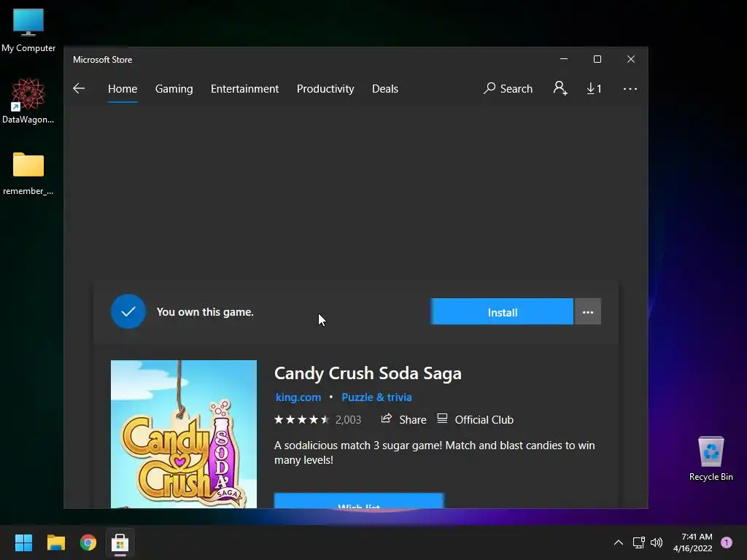The width and height of the screenshot is (747, 560).
Task: Open the Windows Start menu
Action: click(23, 542)
